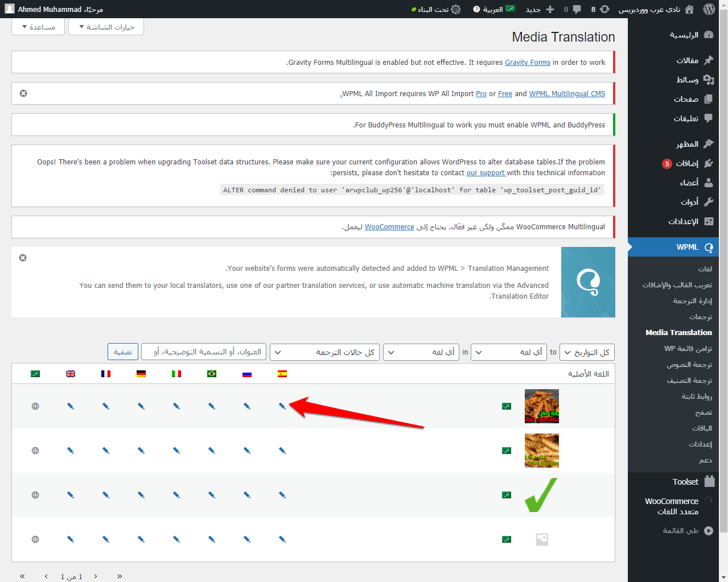Dismiss the forms detected WPML notice
This screenshot has width=728, height=582.
click(23, 258)
